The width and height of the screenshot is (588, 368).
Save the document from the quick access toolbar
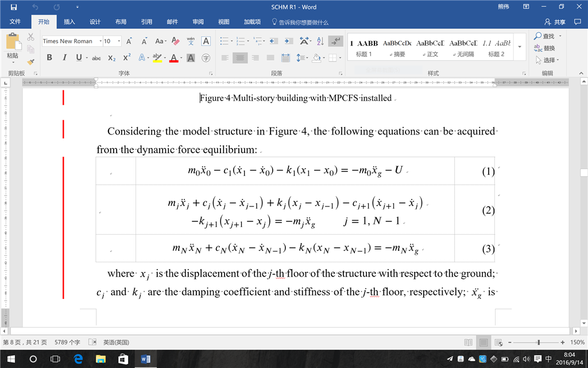(14, 7)
